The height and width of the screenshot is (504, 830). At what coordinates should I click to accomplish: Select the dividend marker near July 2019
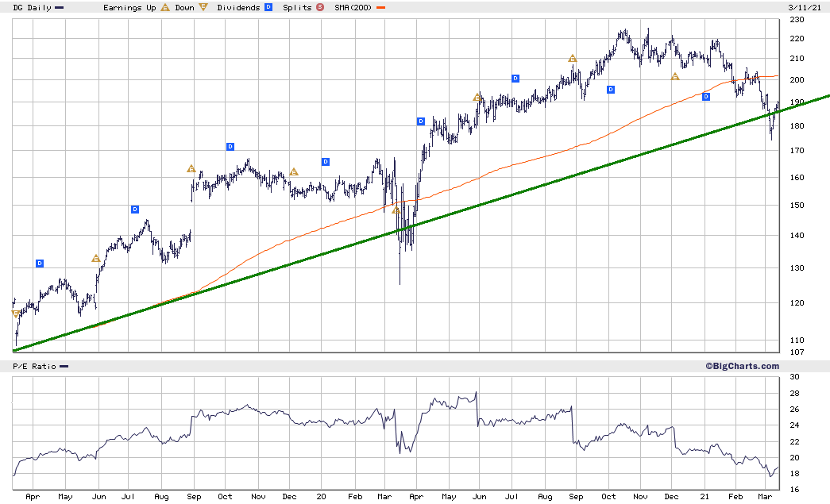135,210
